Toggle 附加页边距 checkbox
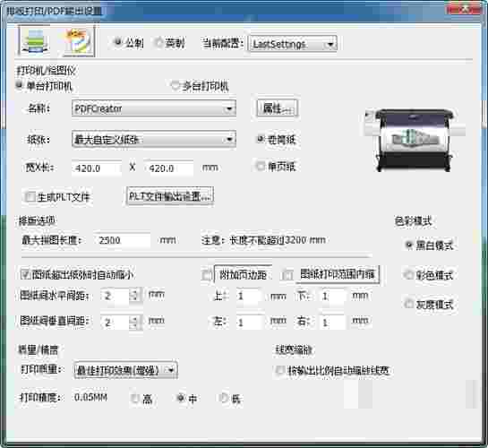This screenshot has width=488, height=448. point(206,274)
